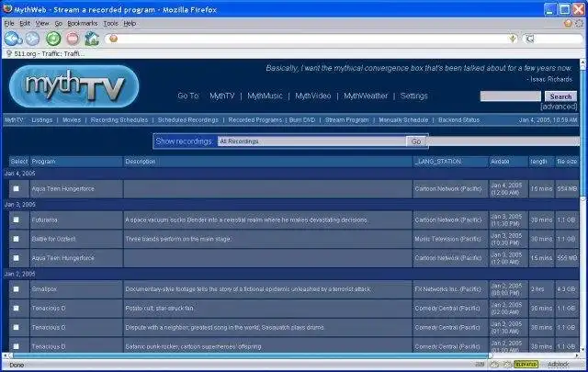Open the Listings link
The image size is (588, 372).
[42, 120]
